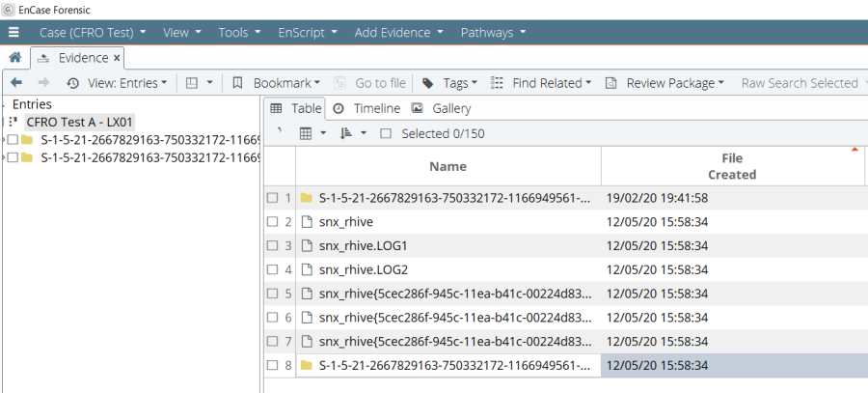Image resolution: width=868 pixels, height=393 pixels.
Task: Expand the first S-1-5-21 tree folder
Action: 4,140
